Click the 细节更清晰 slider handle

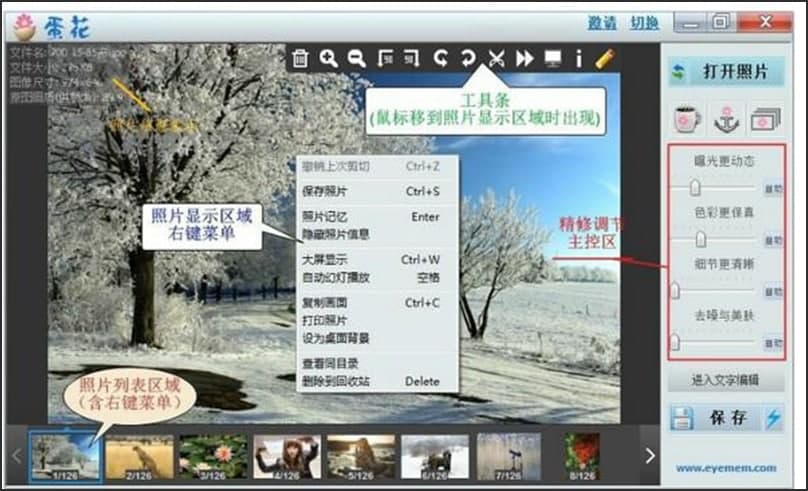[x=675, y=291]
